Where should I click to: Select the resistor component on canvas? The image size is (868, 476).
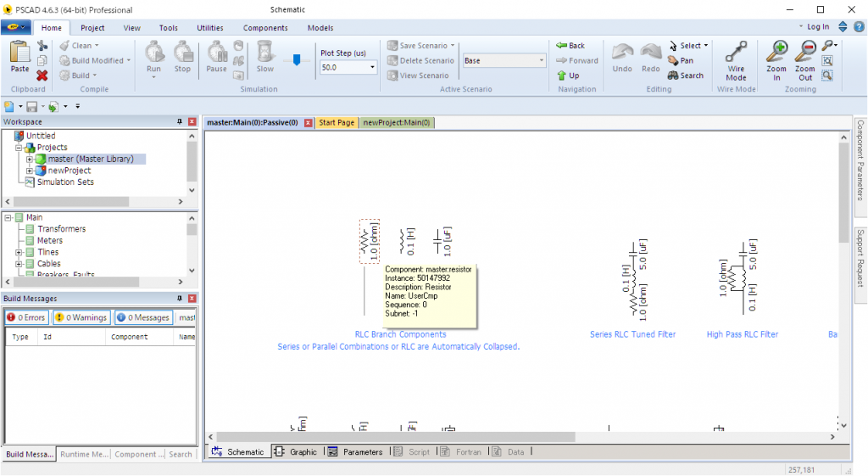(369, 242)
